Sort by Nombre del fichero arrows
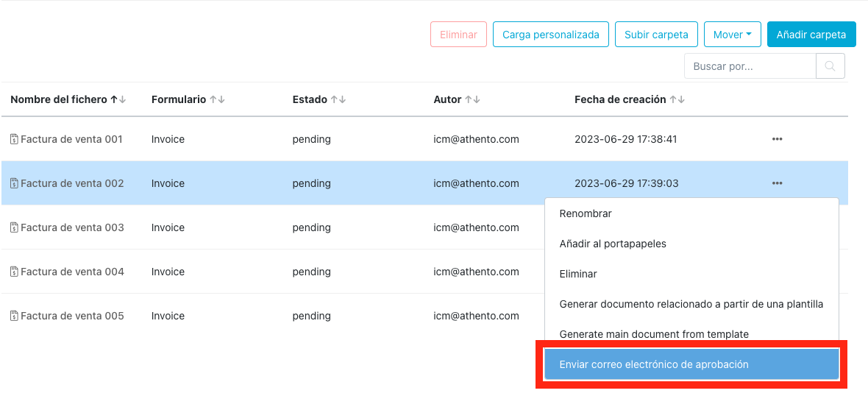This screenshot has width=868, height=396. (x=118, y=99)
